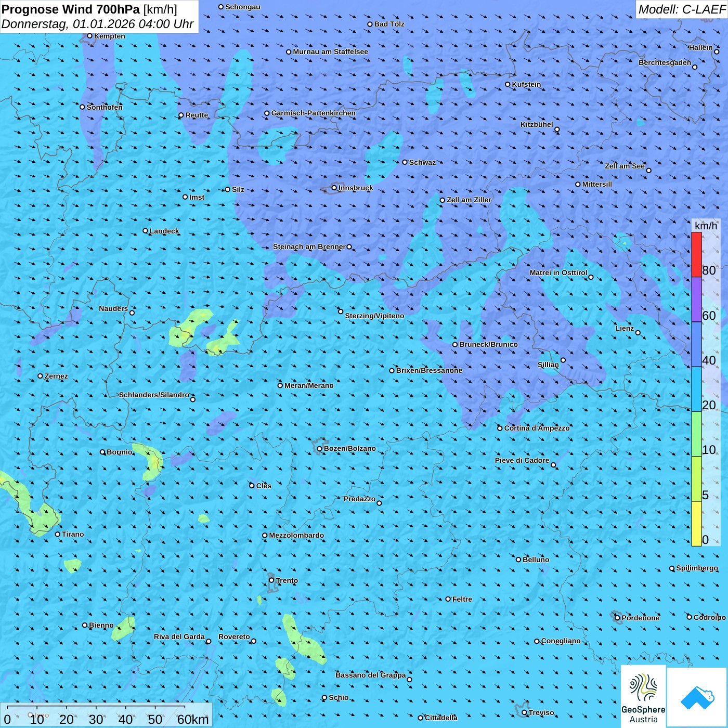
Task: Click the Schwaz town label
Action: coord(422,162)
